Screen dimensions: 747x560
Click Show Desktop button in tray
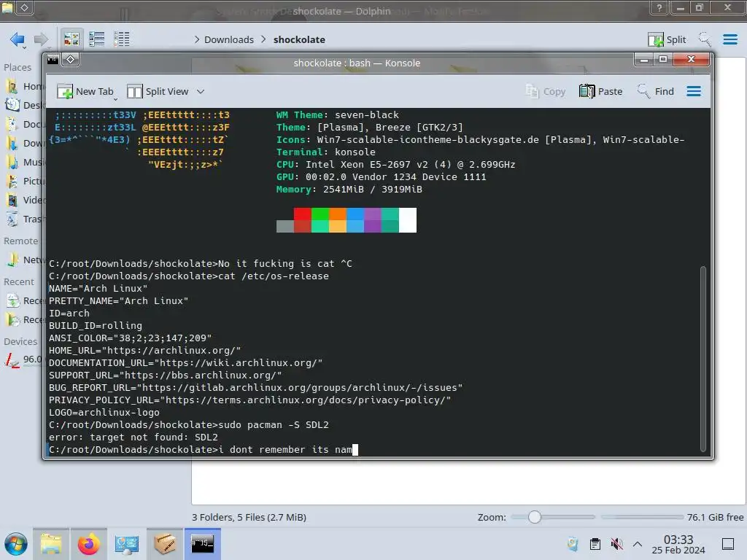(x=728, y=544)
